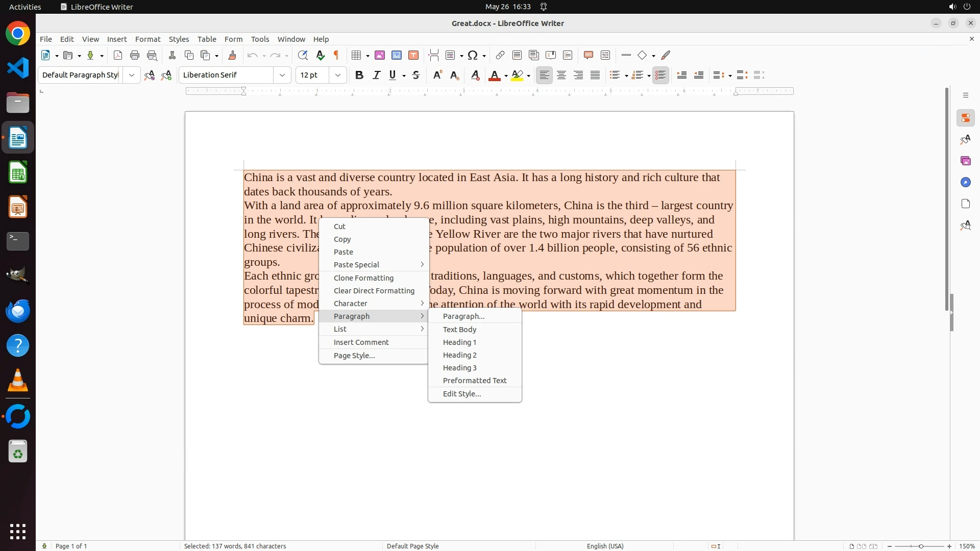The image size is (980, 551).
Task: Toggle Bold formatting
Action: 359,75
